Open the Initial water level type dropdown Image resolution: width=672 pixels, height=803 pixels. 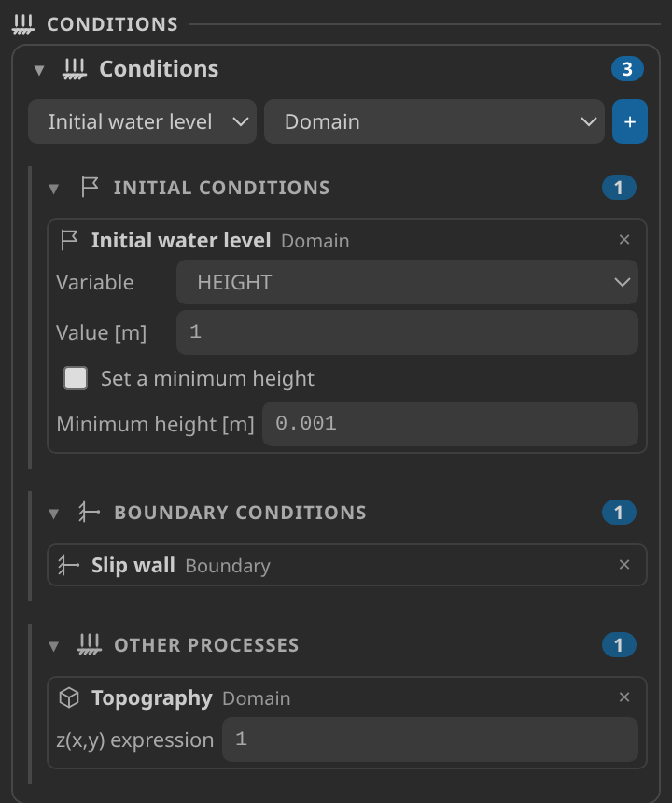142,121
